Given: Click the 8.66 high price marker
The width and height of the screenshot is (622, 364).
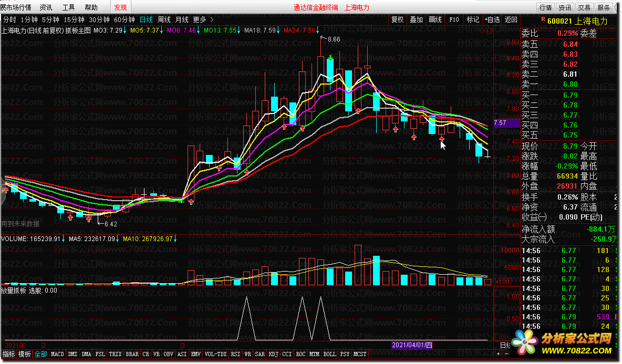Looking at the screenshot, I should 334,39.
